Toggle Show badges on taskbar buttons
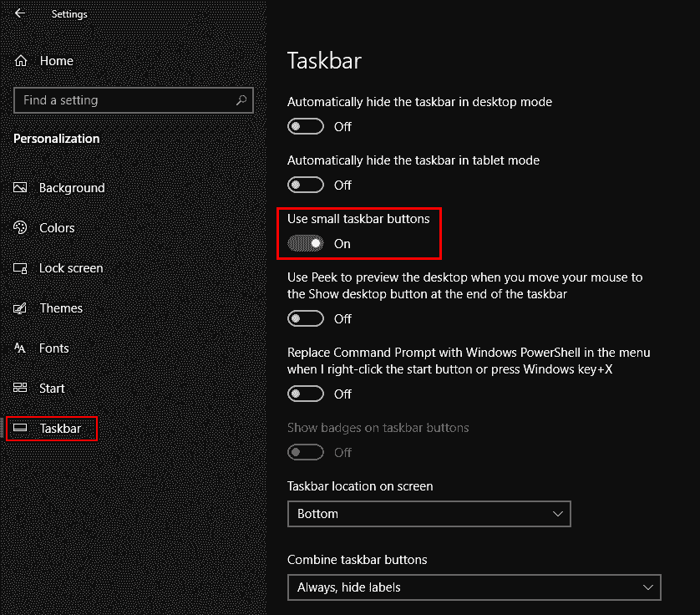The image size is (700, 615). (306, 452)
